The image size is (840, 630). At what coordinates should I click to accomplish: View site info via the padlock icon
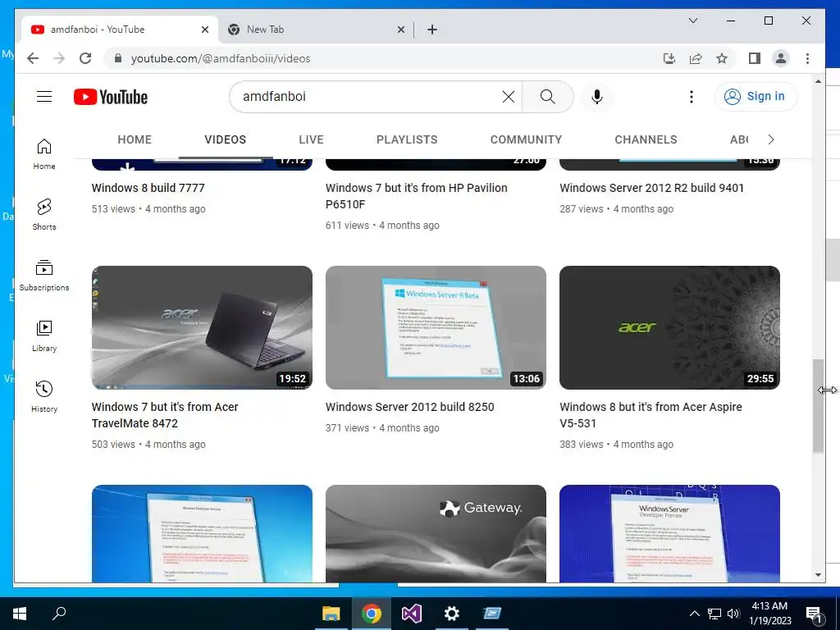tap(118, 58)
